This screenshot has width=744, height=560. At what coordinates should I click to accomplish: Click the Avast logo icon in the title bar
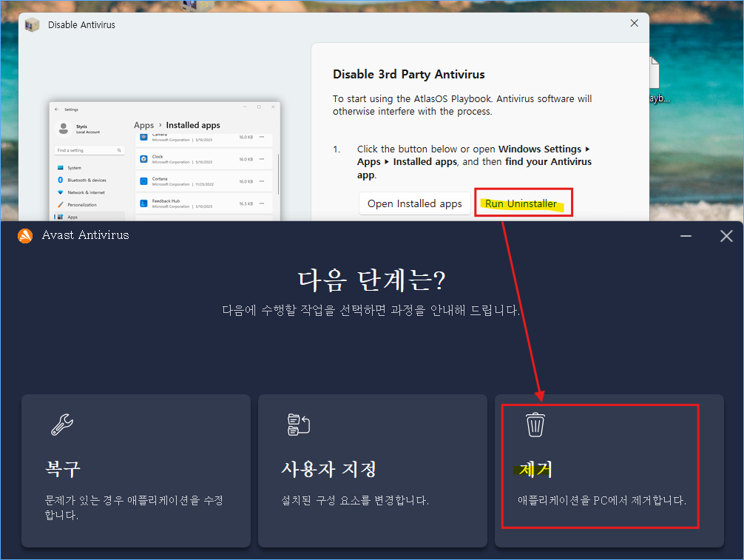[x=25, y=235]
